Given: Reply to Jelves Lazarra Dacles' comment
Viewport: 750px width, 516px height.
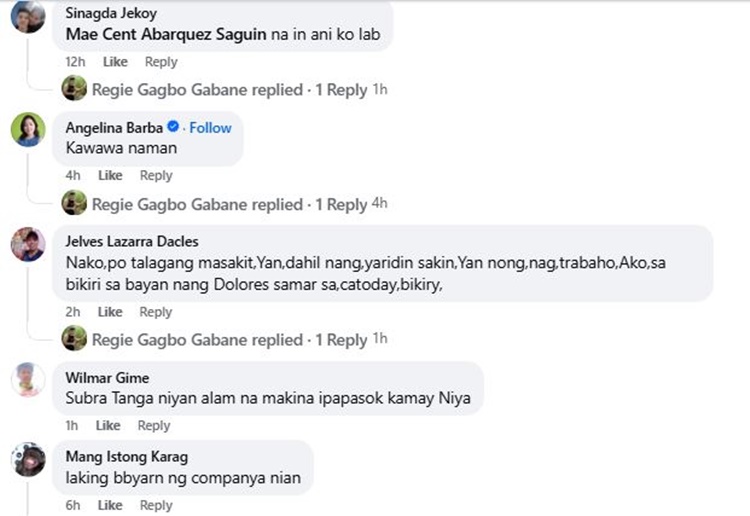Looking at the screenshot, I should 156,312.
